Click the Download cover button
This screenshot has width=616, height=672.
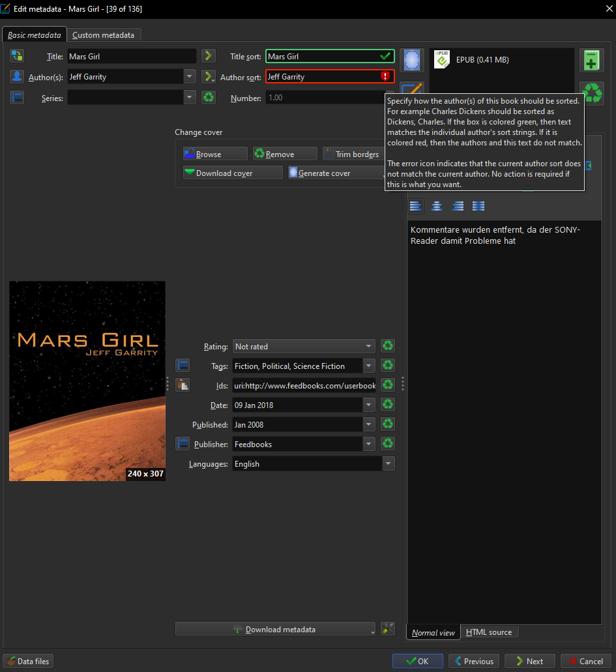click(x=233, y=173)
